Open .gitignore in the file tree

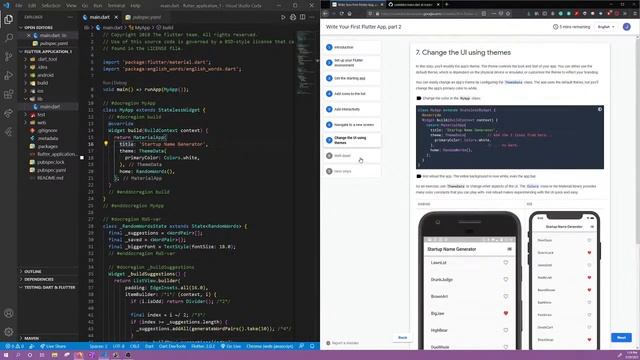(48, 131)
